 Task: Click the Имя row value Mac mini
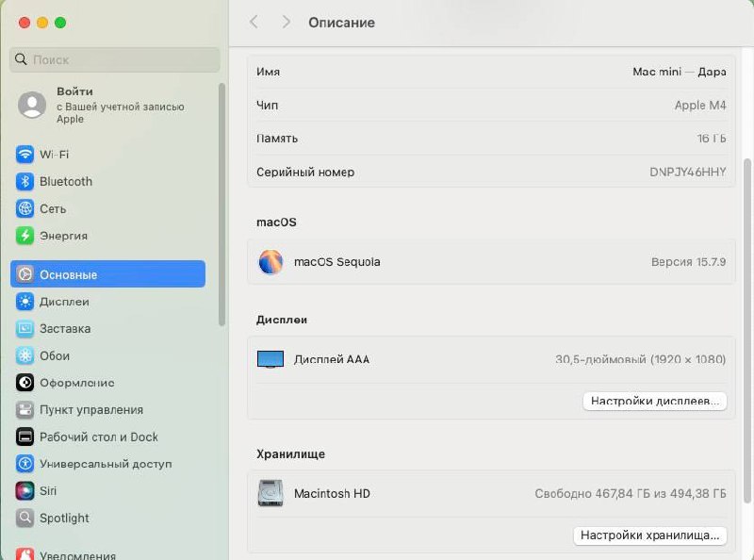pyautogui.click(x=679, y=72)
